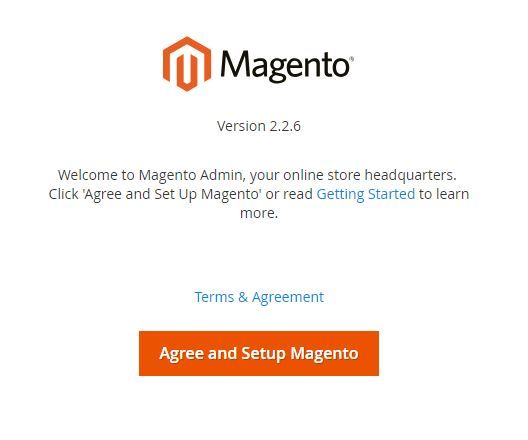Click the registered trademark symbol beside Magento
This screenshot has width=528, height=440.
point(352,59)
